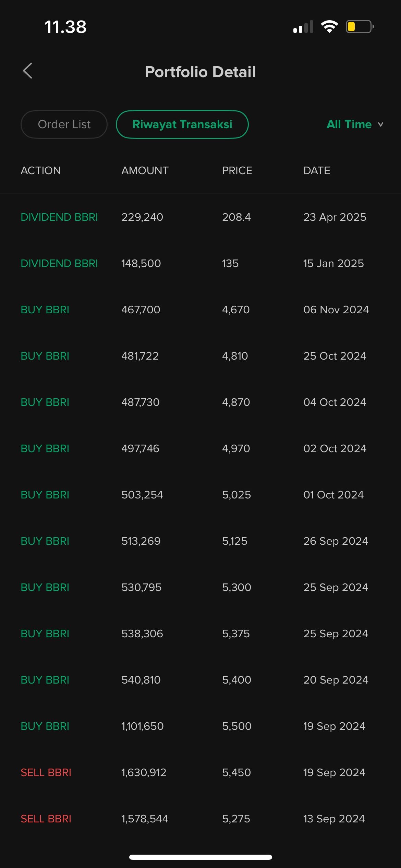This screenshot has height=868, width=401.
Task: Select the Riwayat Transaksi tab
Action: (182, 124)
